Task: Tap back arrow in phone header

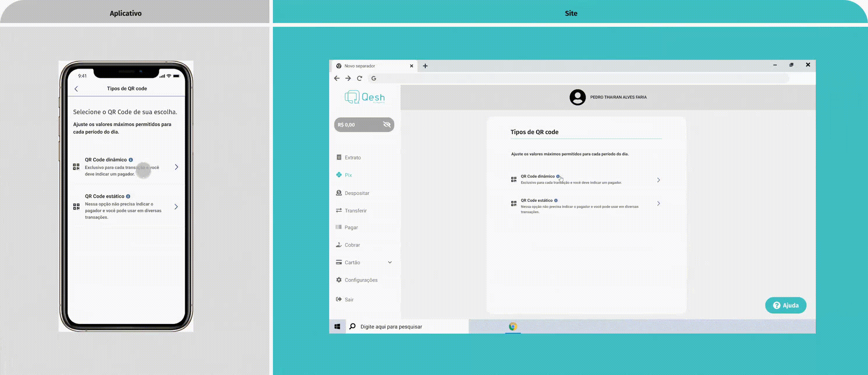Action: click(x=76, y=89)
